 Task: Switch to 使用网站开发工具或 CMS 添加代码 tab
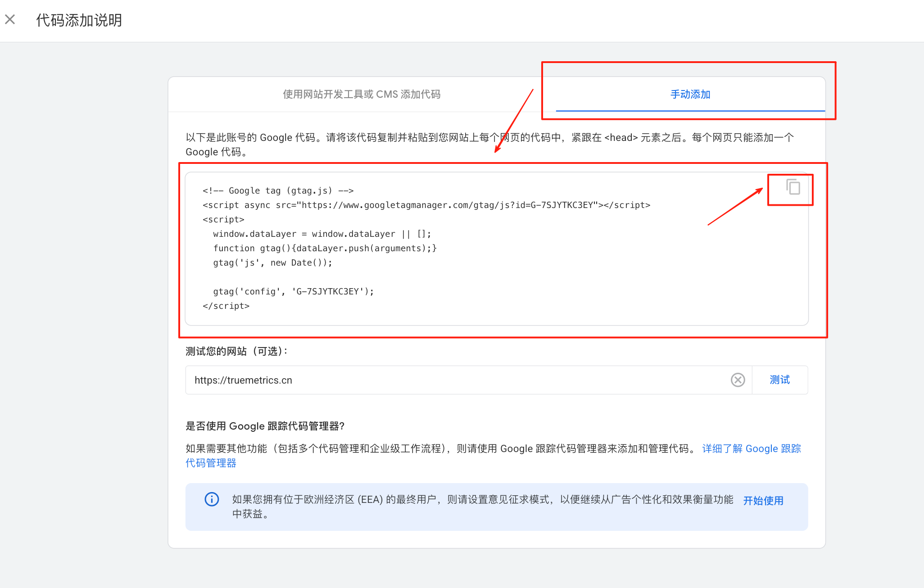pyautogui.click(x=362, y=95)
